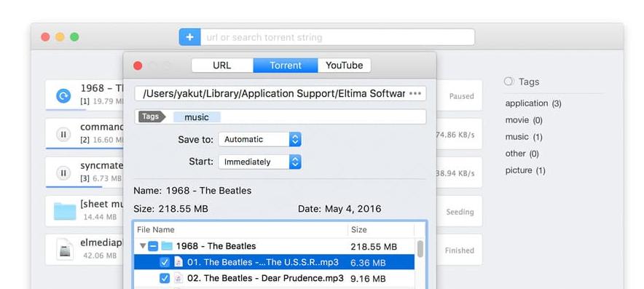Click the file list vertical scrollbar
The width and height of the screenshot is (644, 289).
pos(420,249)
